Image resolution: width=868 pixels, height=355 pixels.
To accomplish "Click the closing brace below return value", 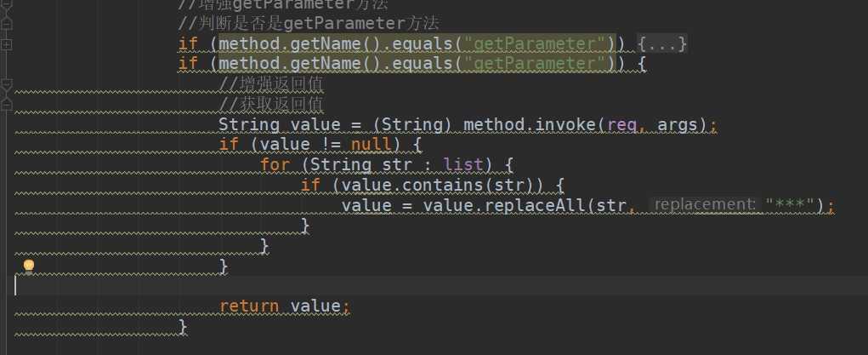I will 183,326.
